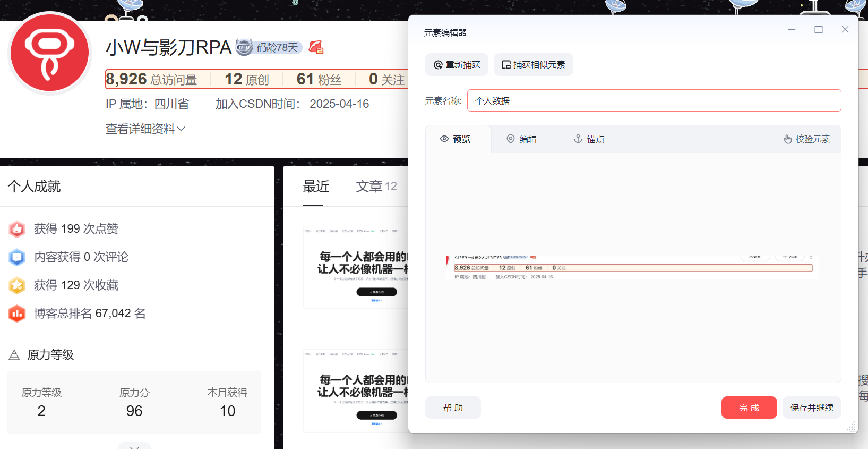Click the thumbs-up icon beside 199 次点赞

[17, 229]
